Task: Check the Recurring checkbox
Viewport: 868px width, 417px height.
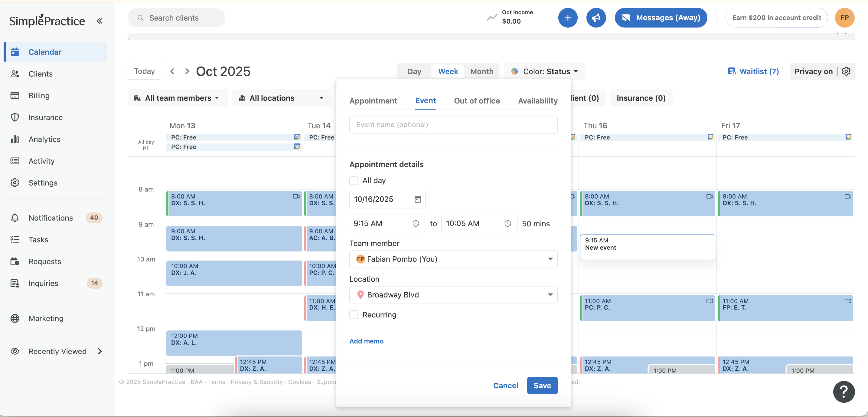Action: coord(354,315)
